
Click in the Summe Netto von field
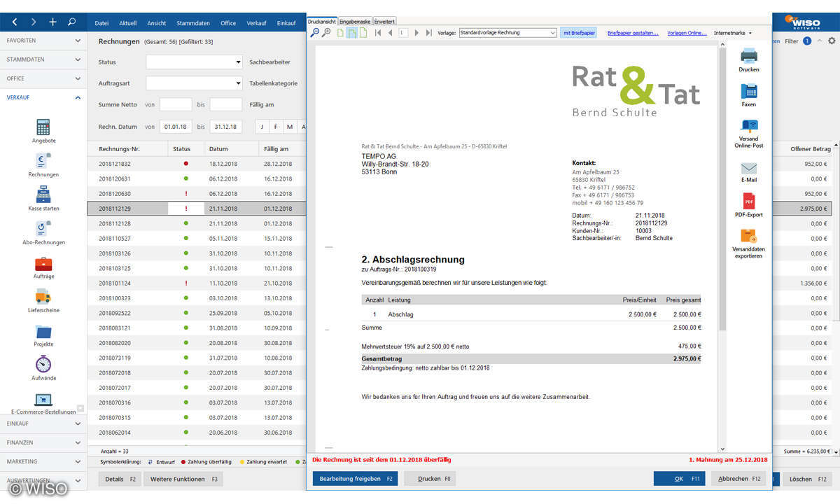(x=176, y=104)
